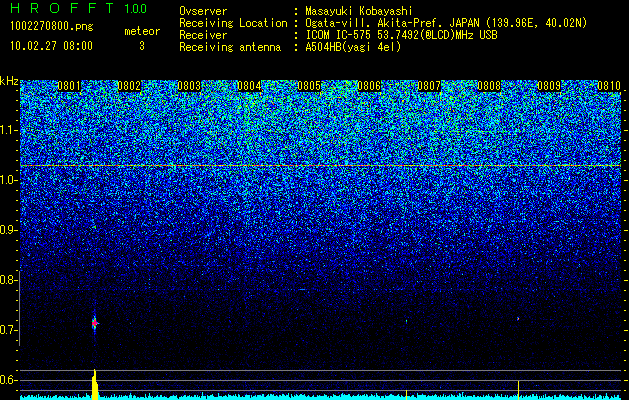Click the 1.0 frequency axis label
The width and height of the screenshot is (629, 400).
point(9,181)
